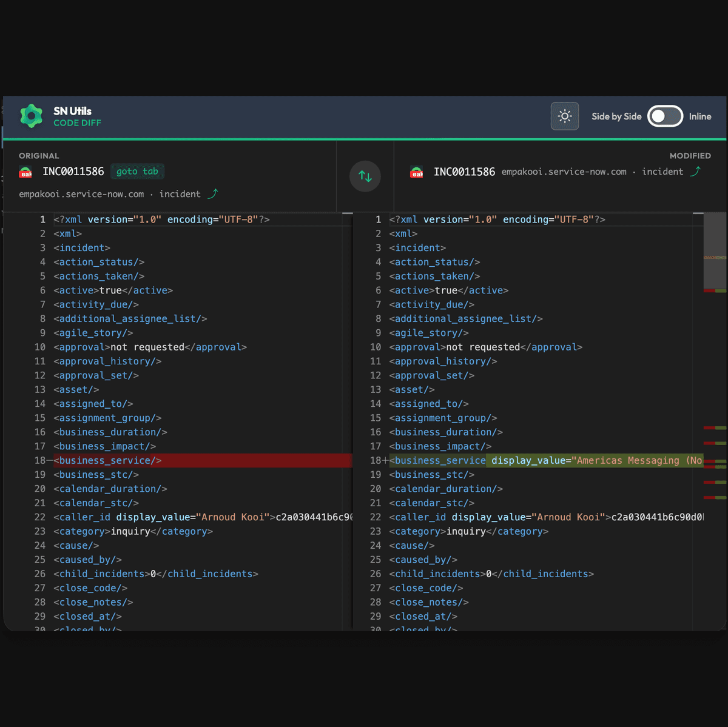Open the original incident with goto tab
The width and height of the screenshot is (728, 727).
click(137, 172)
